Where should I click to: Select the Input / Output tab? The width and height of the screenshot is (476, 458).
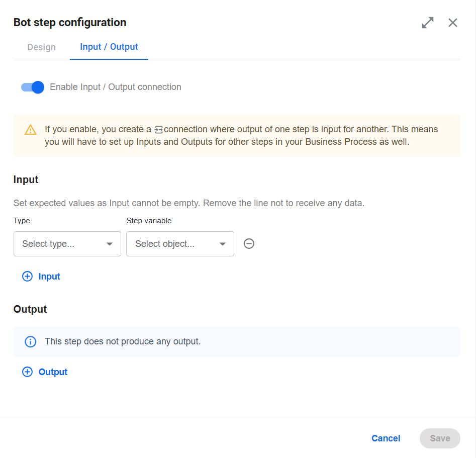tap(109, 47)
